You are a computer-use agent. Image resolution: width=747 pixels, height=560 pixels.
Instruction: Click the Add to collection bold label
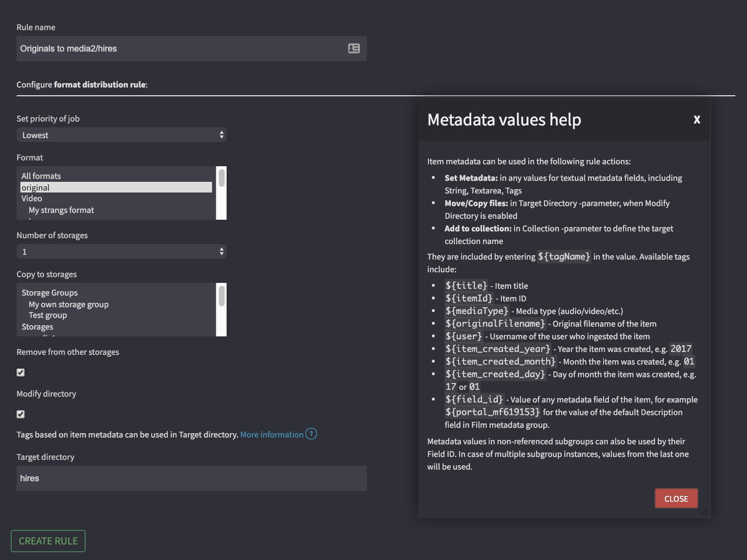pos(478,228)
